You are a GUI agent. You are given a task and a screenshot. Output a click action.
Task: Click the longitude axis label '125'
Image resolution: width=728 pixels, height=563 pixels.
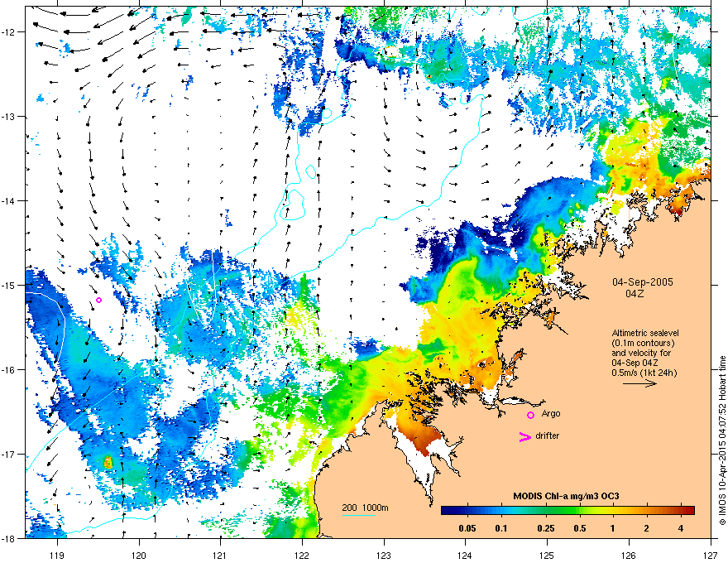click(x=547, y=555)
